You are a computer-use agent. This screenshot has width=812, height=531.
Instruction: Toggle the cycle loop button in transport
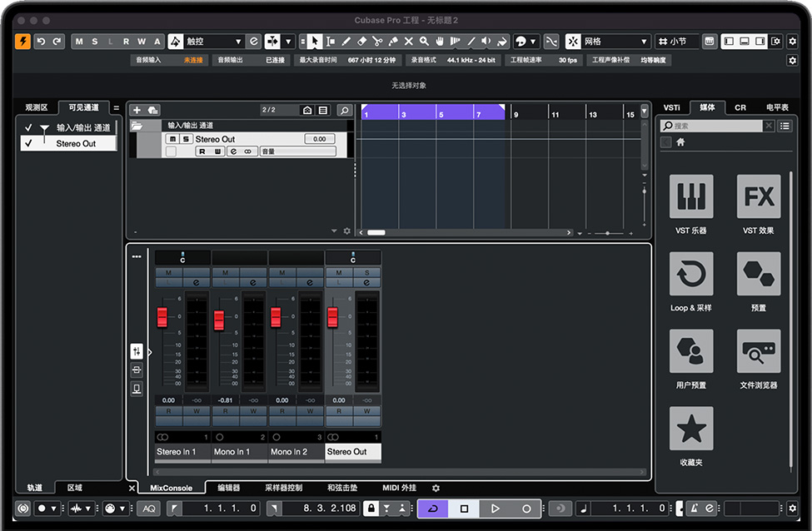[x=432, y=509]
